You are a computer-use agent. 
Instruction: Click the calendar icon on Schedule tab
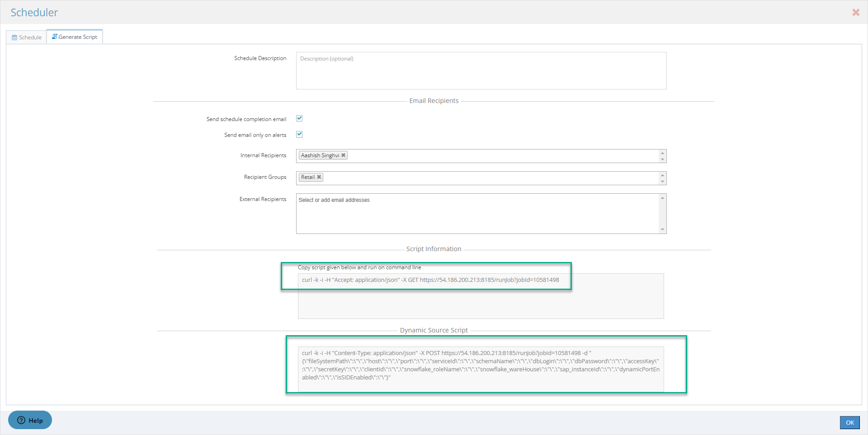click(x=14, y=37)
